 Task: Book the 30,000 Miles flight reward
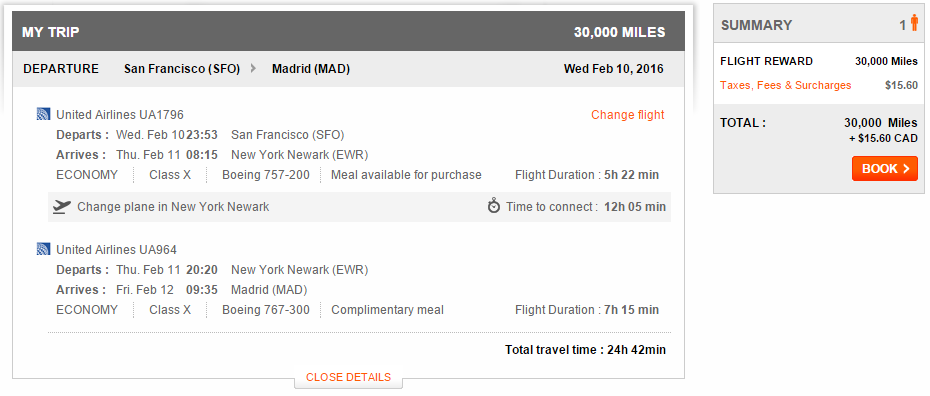(x=884, y=169)
